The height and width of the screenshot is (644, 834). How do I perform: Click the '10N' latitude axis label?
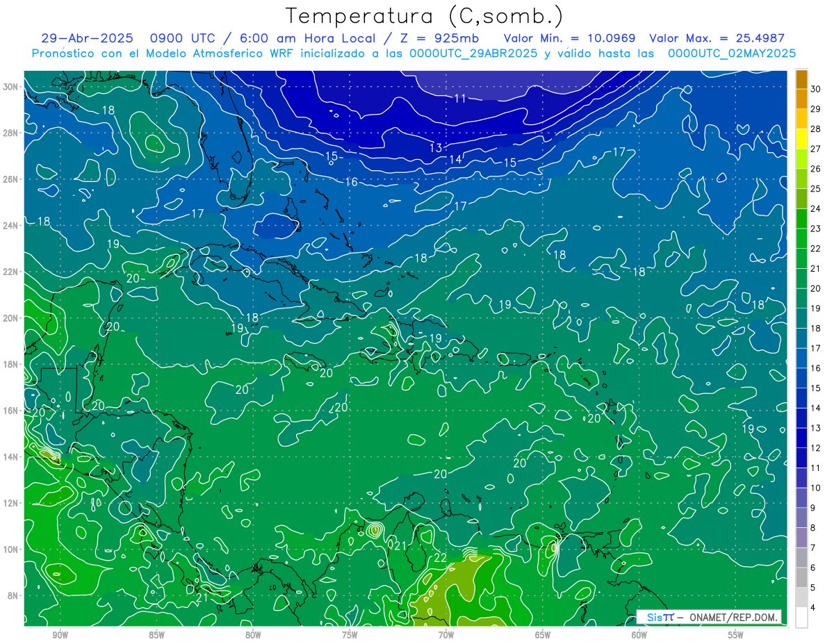click(x=11, y=549)
